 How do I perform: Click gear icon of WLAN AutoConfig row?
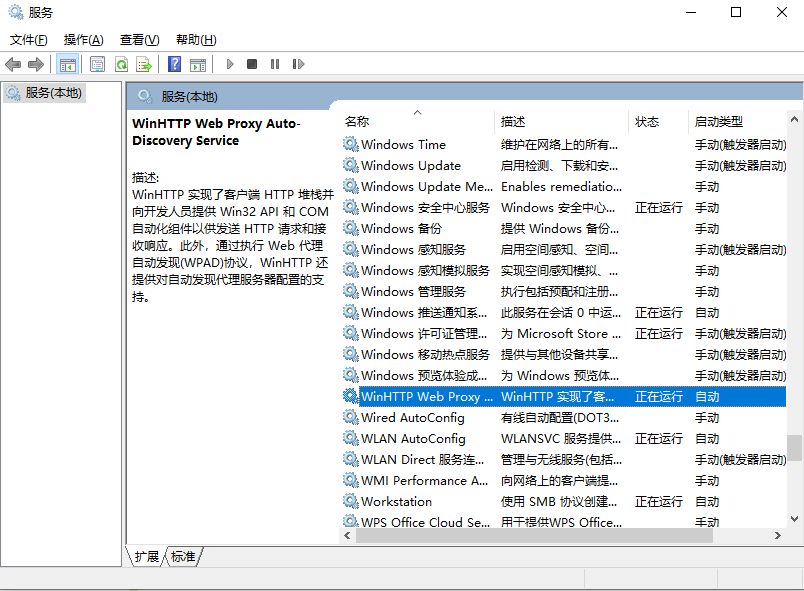[x=351, y=439]
